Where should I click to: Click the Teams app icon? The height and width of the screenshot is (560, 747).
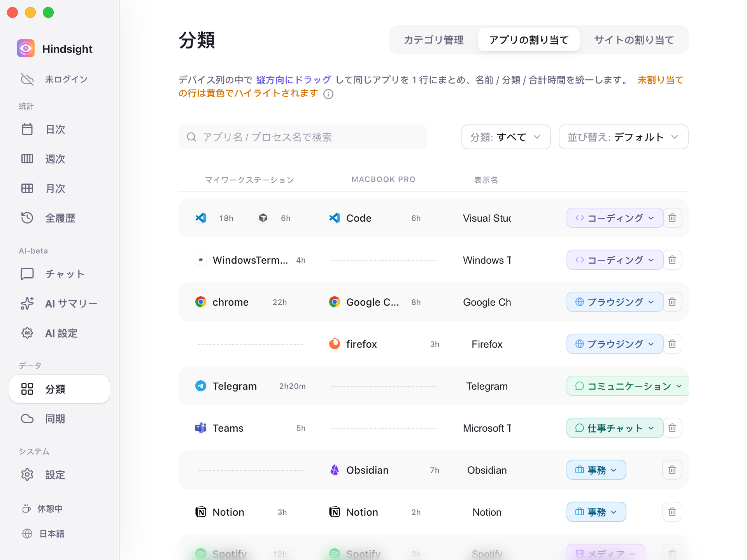pos(201,428)
